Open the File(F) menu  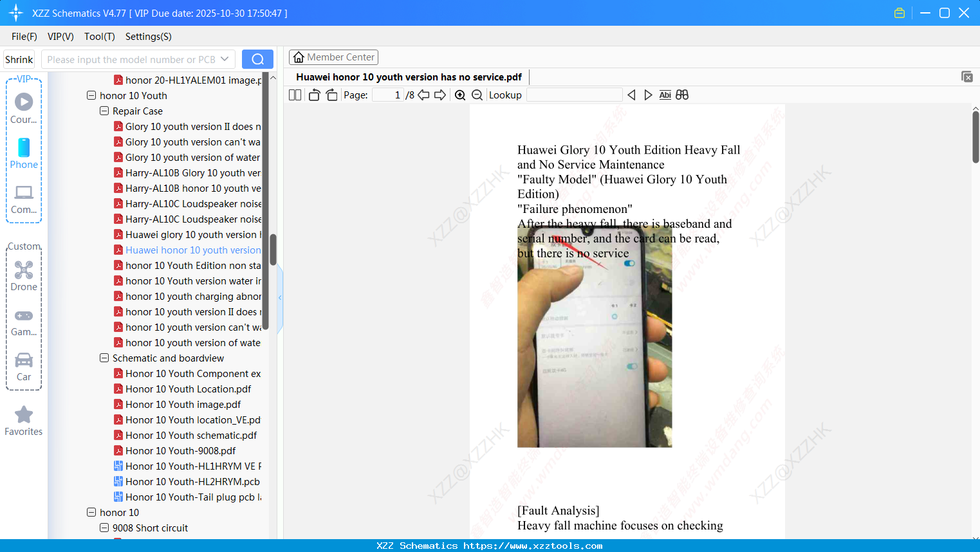24,37
